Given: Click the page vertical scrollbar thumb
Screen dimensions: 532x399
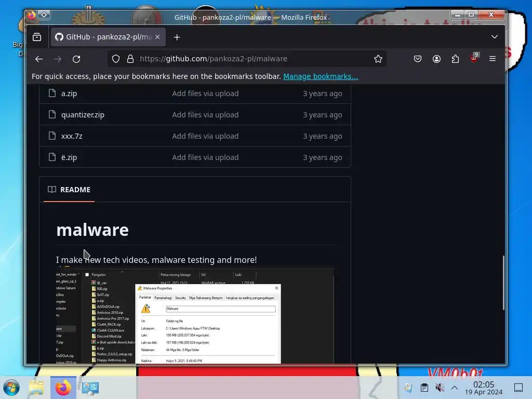Looking at the screenshot, I should pyautogui.click(x=503, y=282).
